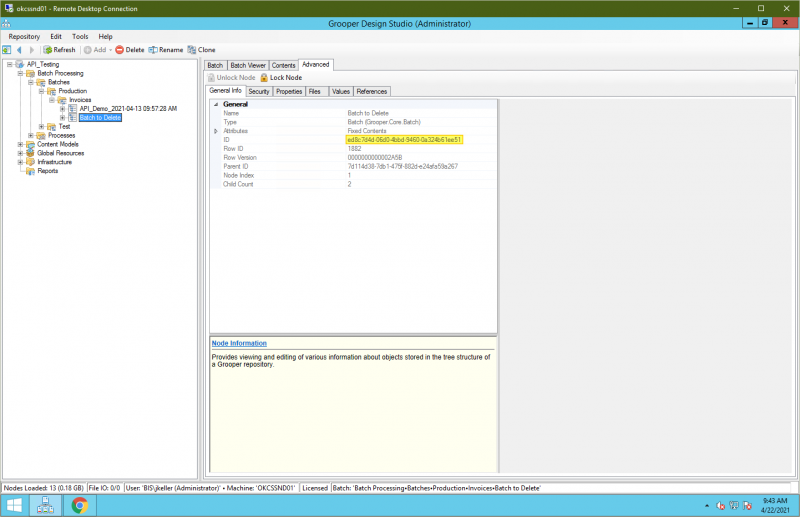Open the Windows Start menu
The width and height of the screenshot is (800, 517).
pos(14,505)
